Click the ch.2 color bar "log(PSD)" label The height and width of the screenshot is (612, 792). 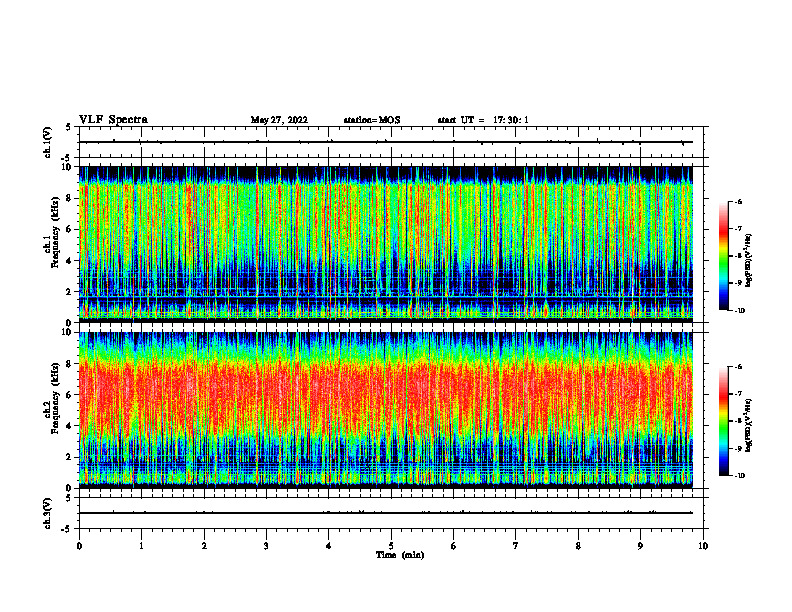(749, 426)
